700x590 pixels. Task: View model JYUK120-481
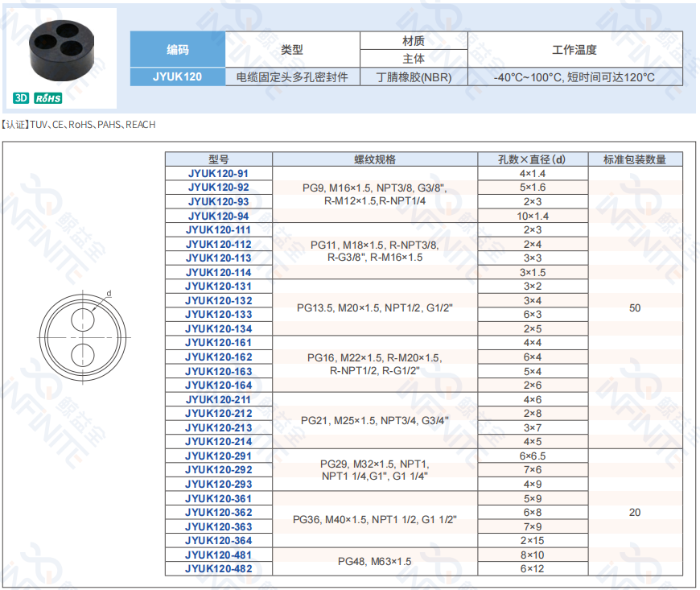(218, 555)
